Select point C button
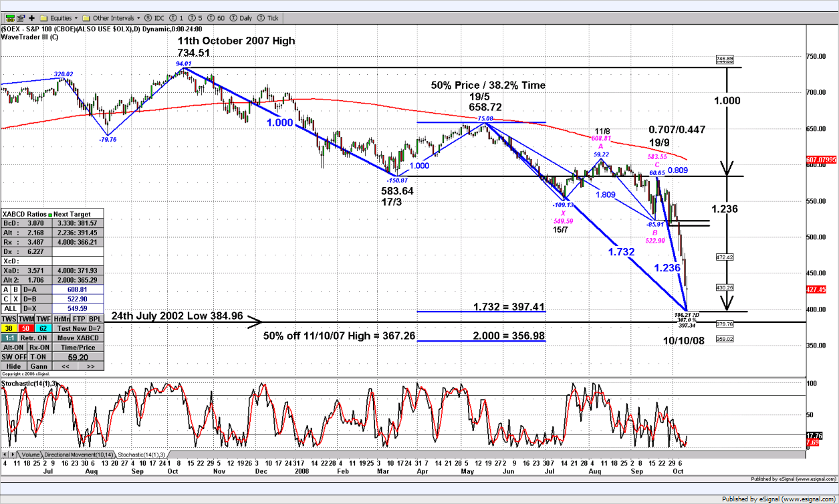Image resolution: width=839 pixels, height=504 pixels. (x=6, y=299)
